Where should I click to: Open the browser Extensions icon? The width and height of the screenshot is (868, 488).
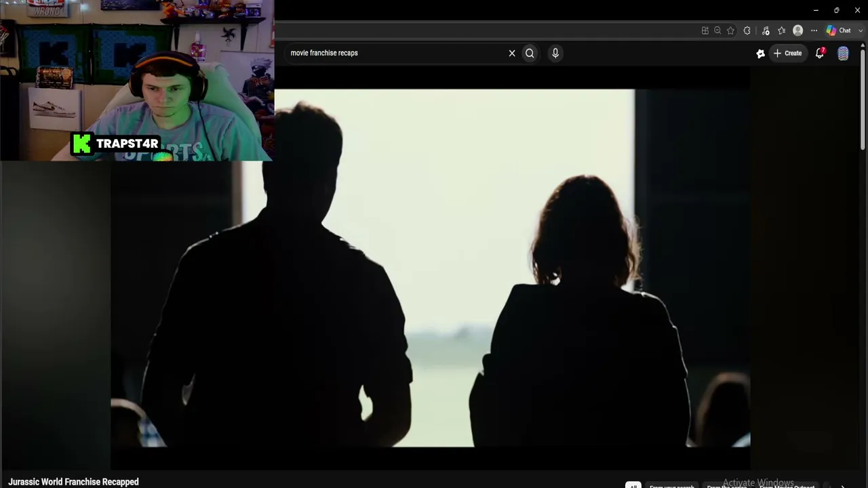(x=747, y=30)
